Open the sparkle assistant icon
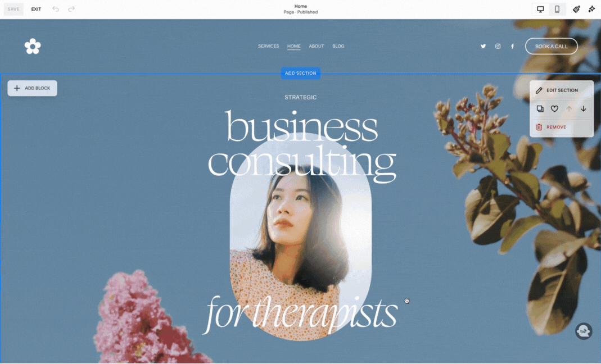Image resolution: width=601 pixels, height=364 pixels. click(x=591, y=9)
